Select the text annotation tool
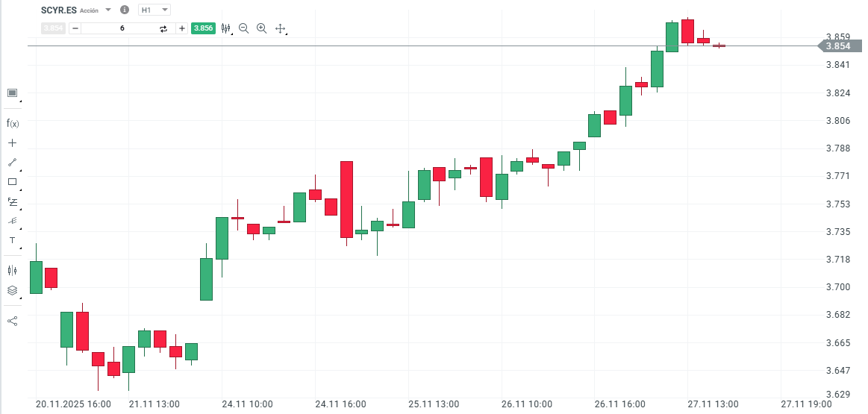Screen dimensions: 868x414 [12, 240]
